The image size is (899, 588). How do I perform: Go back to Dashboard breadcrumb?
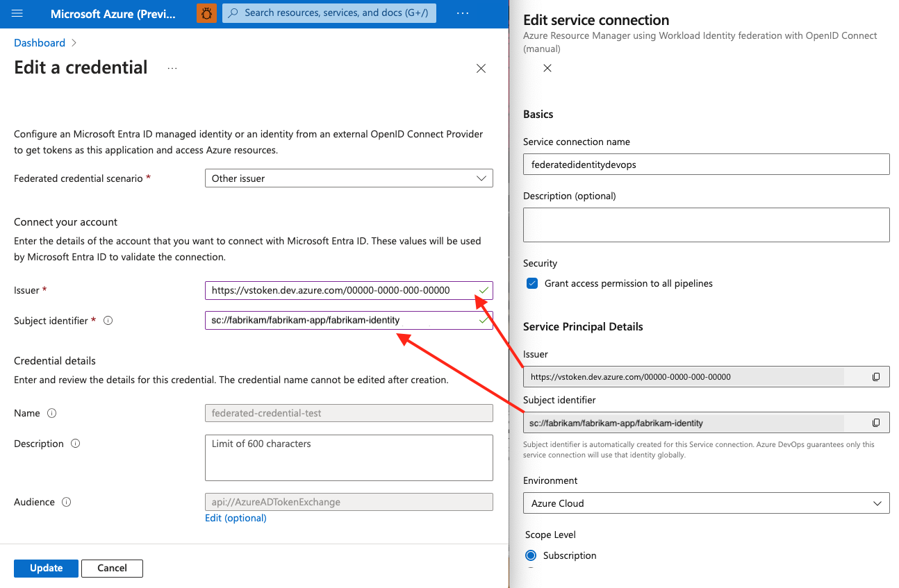point(40,43)
